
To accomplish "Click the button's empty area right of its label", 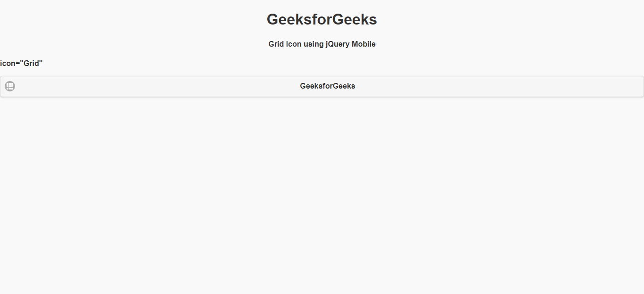I will click(x=499, y=86).
